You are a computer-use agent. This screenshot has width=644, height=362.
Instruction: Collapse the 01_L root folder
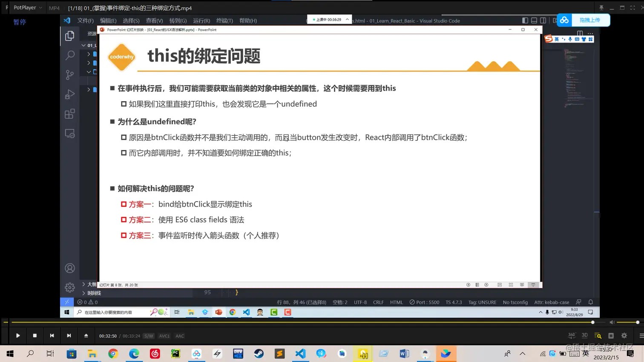[x=83, y=45]
